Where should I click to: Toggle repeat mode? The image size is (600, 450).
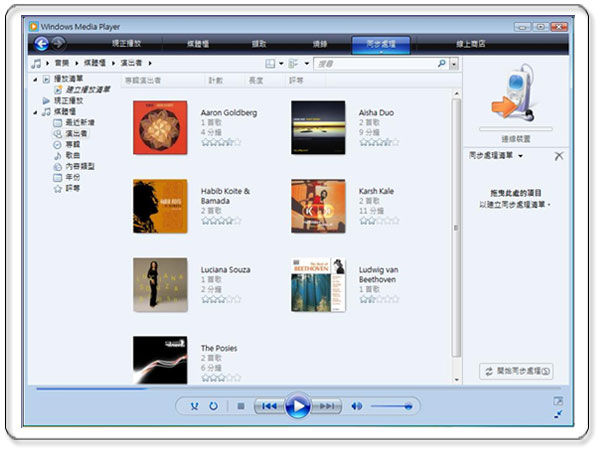click(x=213, y=406)
